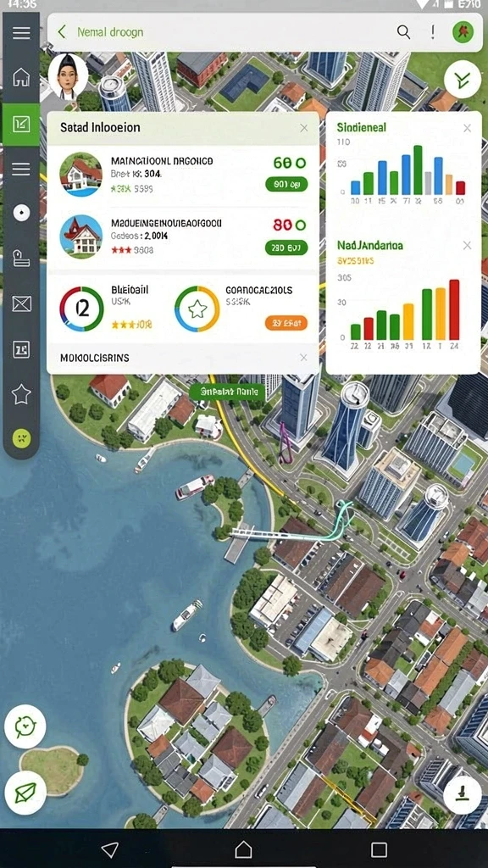Select the highlighted green chart sidebar icon
This screenshot has width=488, height=868.
tap(21, 124)
